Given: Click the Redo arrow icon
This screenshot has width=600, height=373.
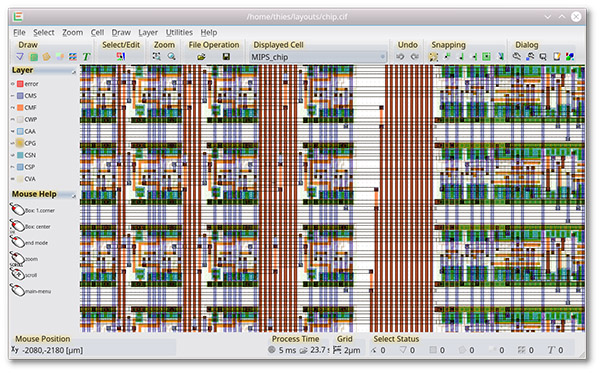Looking at the screenshot, I should (x=414, y=57).
